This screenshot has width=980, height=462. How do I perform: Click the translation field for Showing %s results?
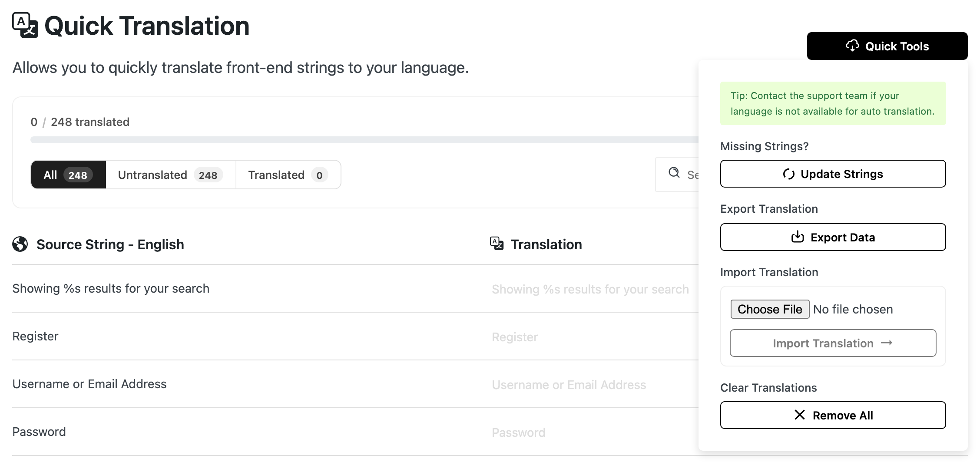pos(594,289)
